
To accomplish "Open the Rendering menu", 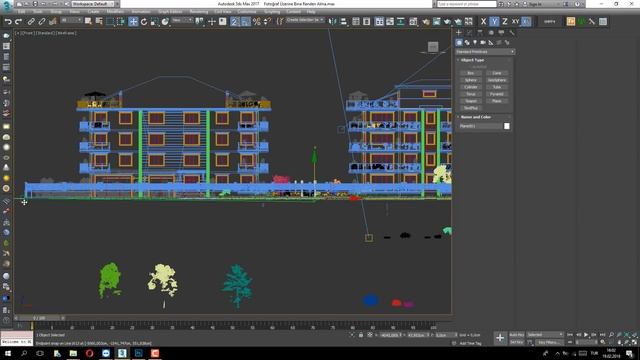I will coord(199,11).
